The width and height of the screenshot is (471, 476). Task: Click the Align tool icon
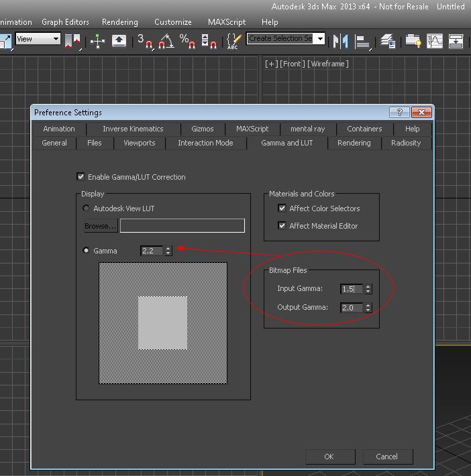point(363,42)
